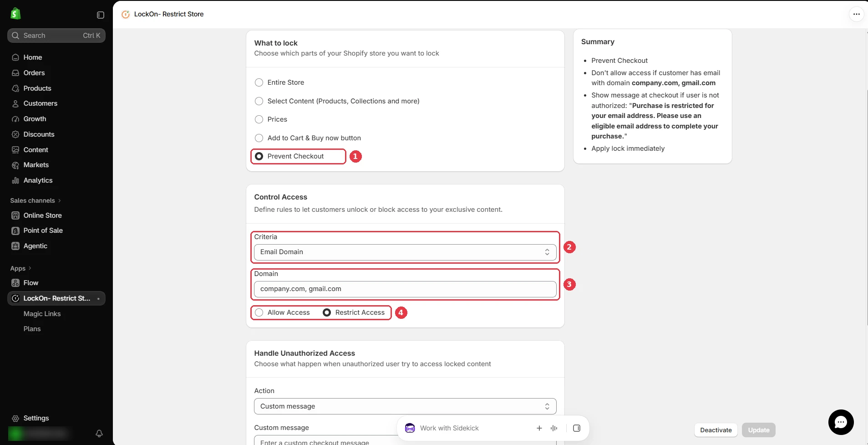Click the Update button

[758, 430]
